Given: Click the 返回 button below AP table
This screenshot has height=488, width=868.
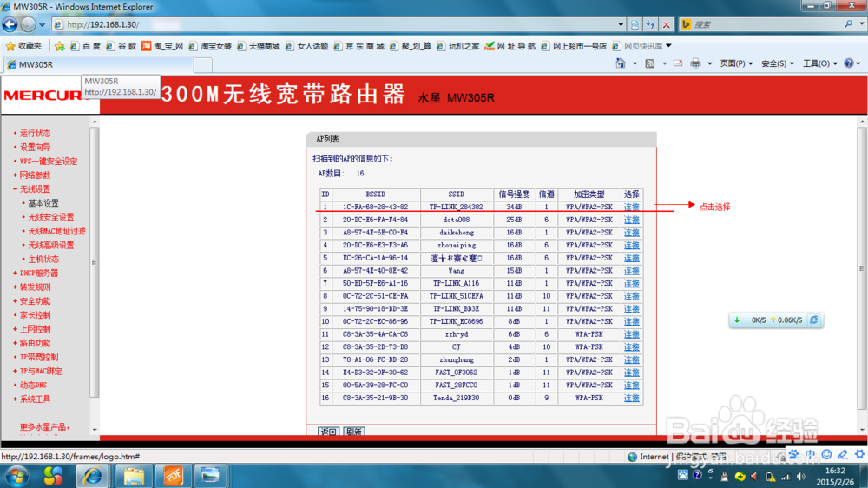Looking at the screenshot, I should point(328,431).
